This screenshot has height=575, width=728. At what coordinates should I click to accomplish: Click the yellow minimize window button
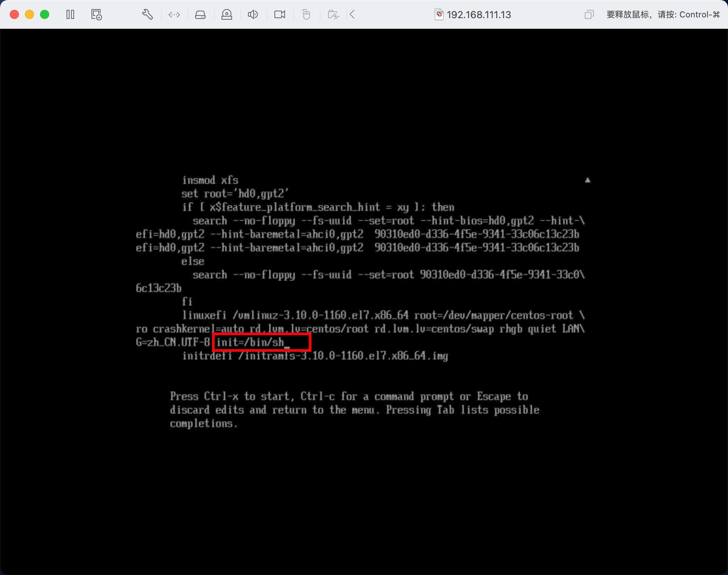[29, 15]
